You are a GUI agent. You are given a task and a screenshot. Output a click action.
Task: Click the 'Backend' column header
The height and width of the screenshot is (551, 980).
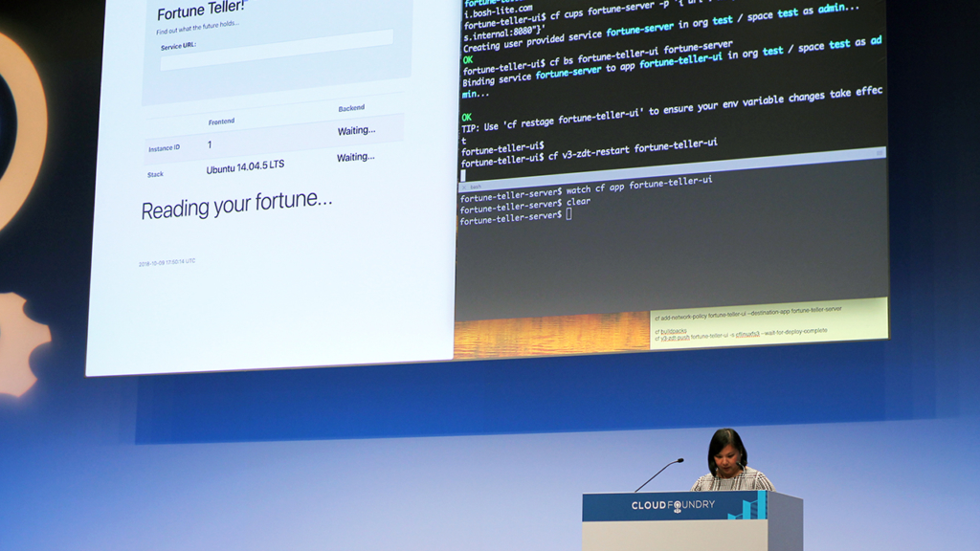[x=351, y=108]
